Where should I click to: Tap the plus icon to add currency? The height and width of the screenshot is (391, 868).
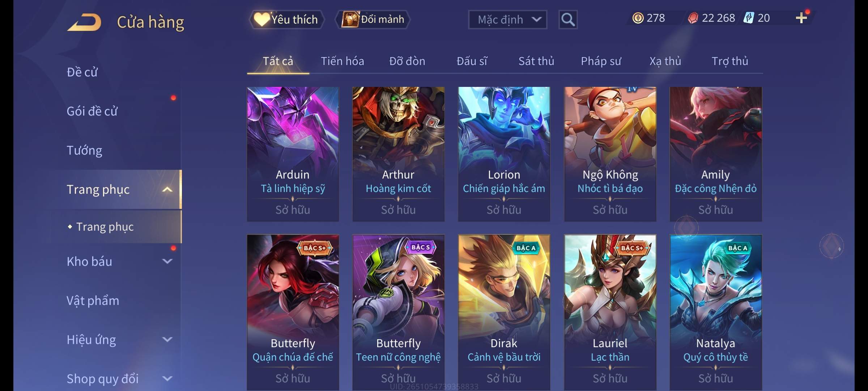coord(801,18)
